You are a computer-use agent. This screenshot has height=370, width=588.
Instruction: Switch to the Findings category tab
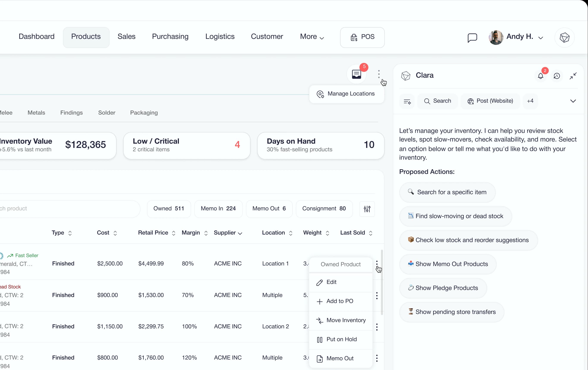click(x=72, y=113)
